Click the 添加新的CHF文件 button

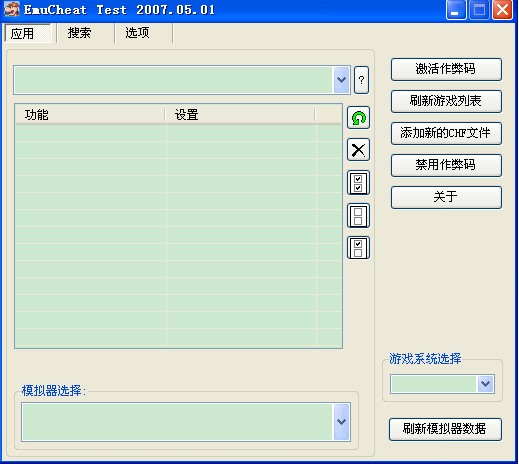(446, 133)
